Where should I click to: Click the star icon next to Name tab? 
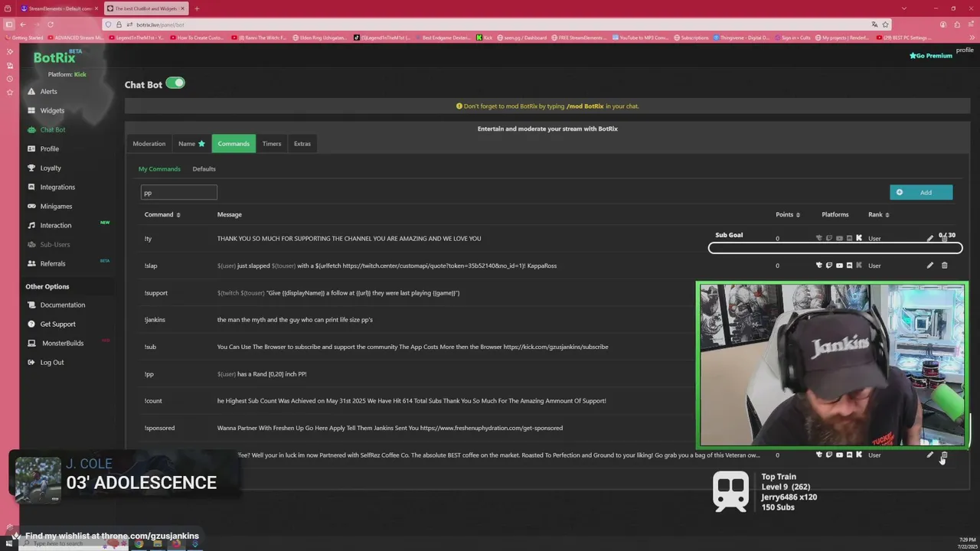pos(202,143)
